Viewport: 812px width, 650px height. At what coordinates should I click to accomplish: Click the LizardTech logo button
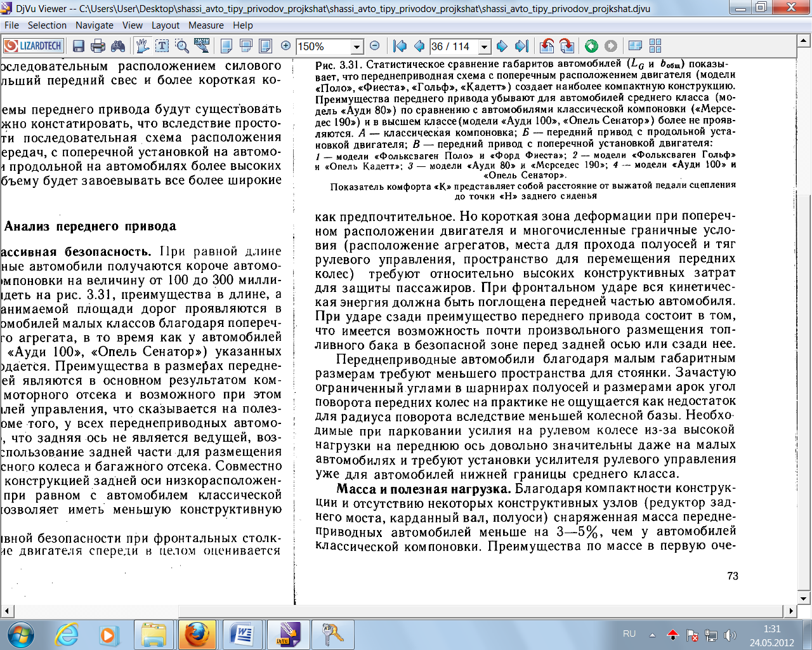point(33,46)
